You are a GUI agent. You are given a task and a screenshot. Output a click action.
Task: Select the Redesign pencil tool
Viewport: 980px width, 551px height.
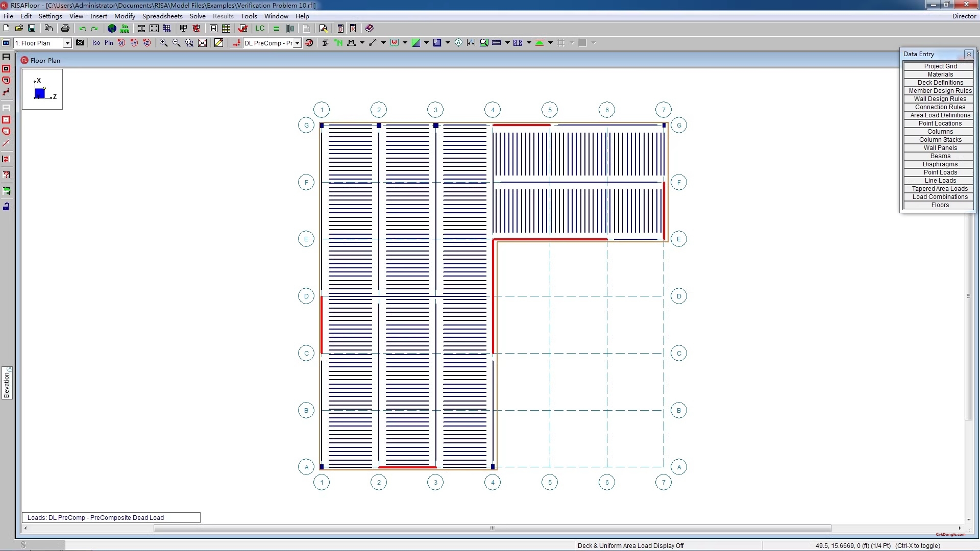[218, 43]
